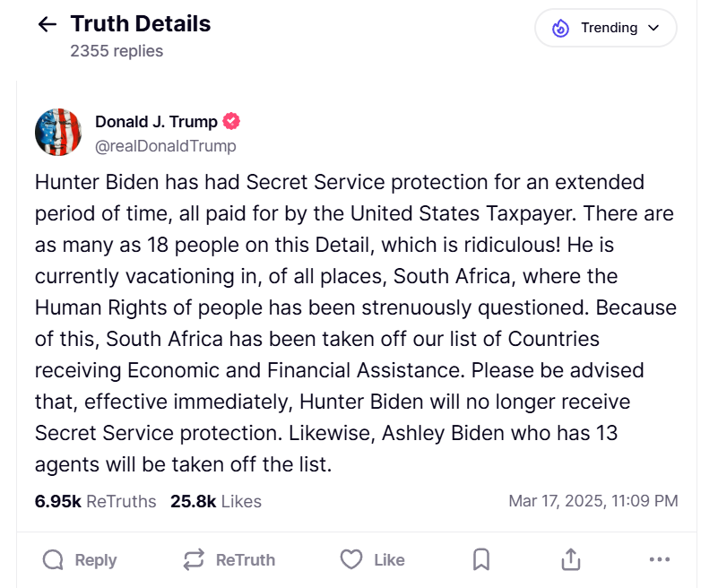Screen dimensions: 718x588
Task: Go back using the left arrow
Action: (x=48, y=25)
